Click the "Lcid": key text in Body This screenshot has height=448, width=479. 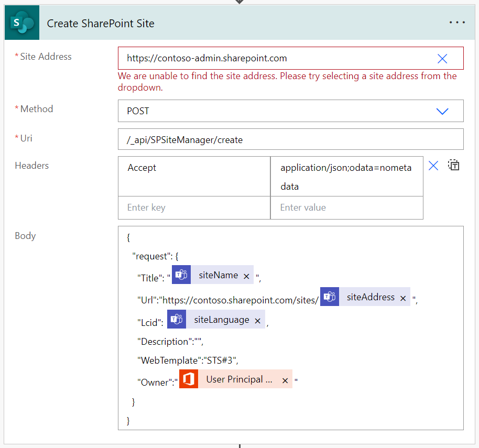click(150, 322)
